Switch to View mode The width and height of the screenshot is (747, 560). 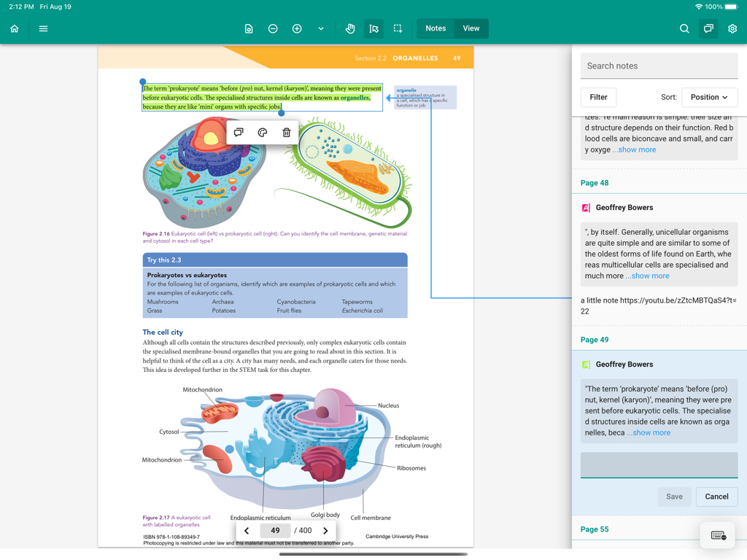pos(471,28)
